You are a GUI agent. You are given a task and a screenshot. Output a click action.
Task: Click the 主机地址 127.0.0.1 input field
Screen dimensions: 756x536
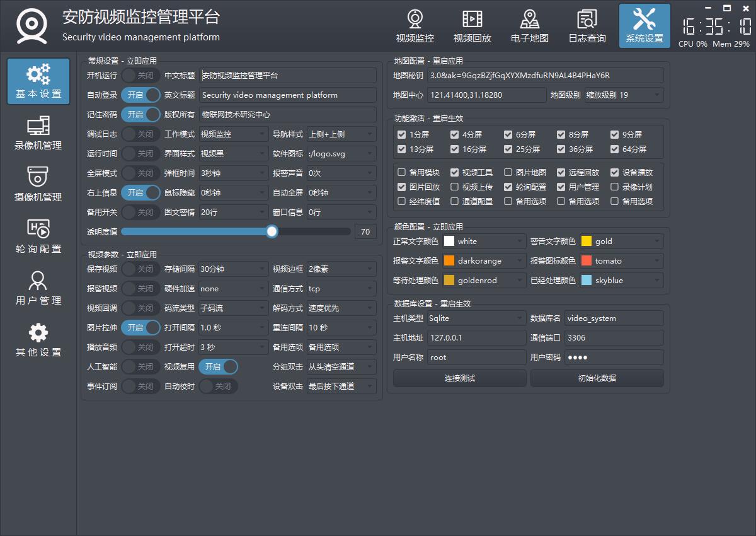(x=476, y=338)
